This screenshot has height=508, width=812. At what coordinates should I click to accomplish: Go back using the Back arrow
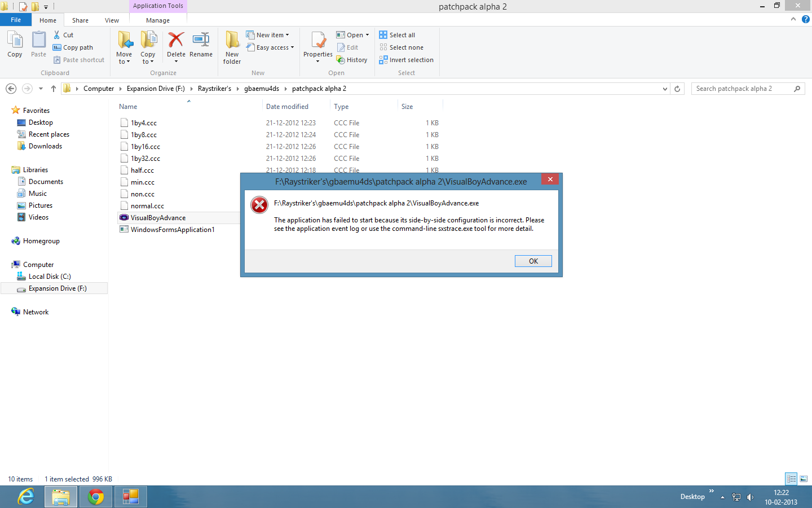click(x=11, y=89)
